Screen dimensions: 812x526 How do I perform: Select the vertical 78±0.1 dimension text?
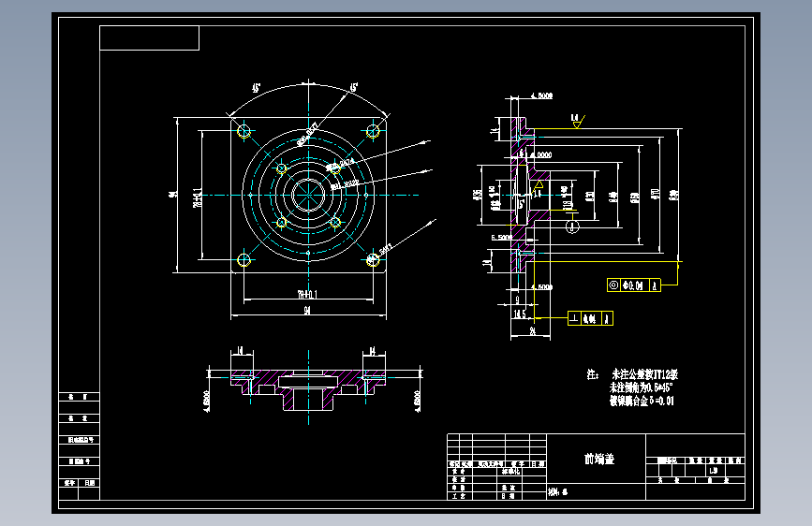tap(198, 197)
